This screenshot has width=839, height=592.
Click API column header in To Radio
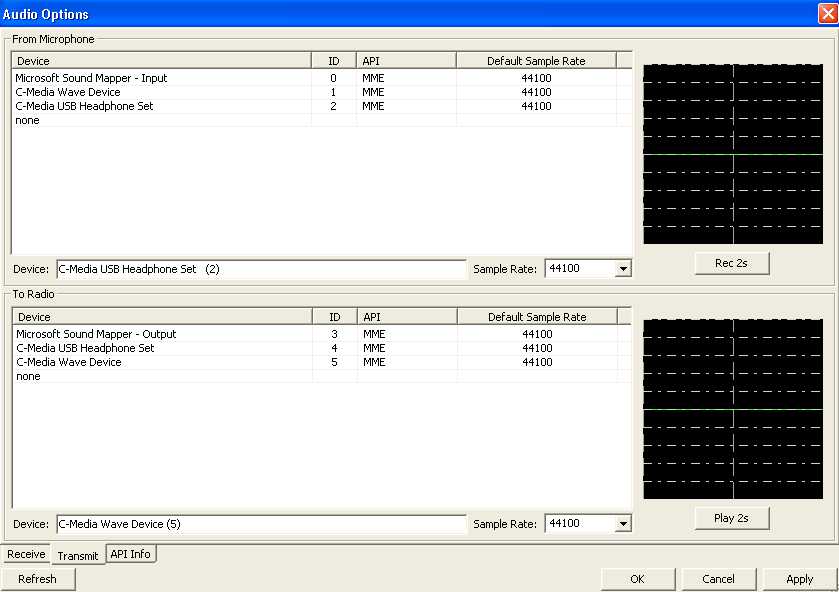[x=407, y=317]
